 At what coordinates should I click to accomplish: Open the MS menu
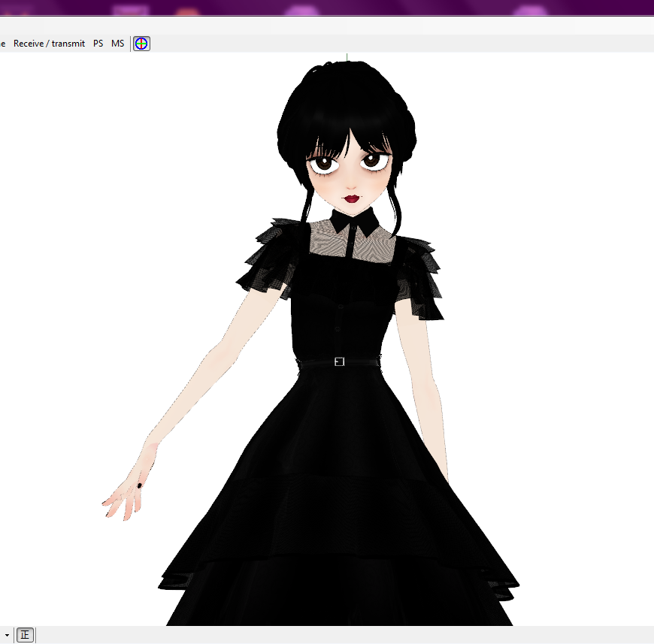click(x=117, y=44)
